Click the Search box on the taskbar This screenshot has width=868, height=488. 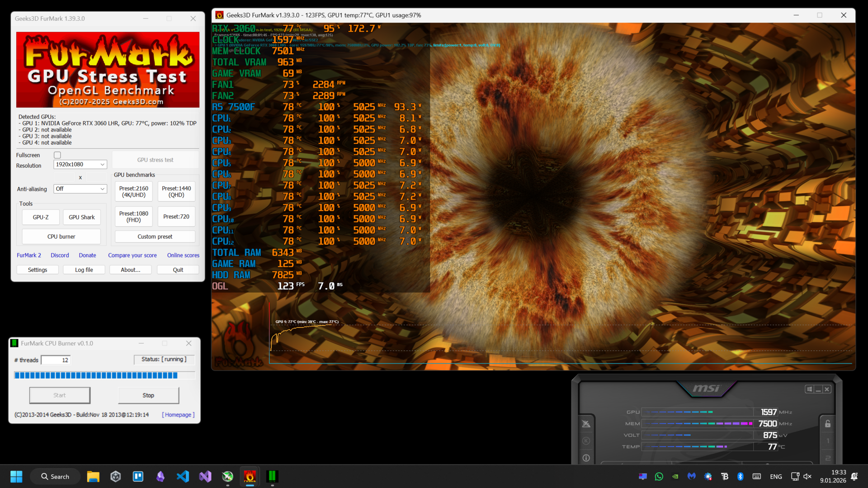(x=55, y=476)
